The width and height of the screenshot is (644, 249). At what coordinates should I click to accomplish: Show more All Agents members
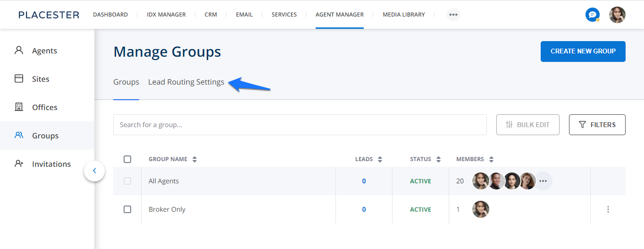(543, 181)
